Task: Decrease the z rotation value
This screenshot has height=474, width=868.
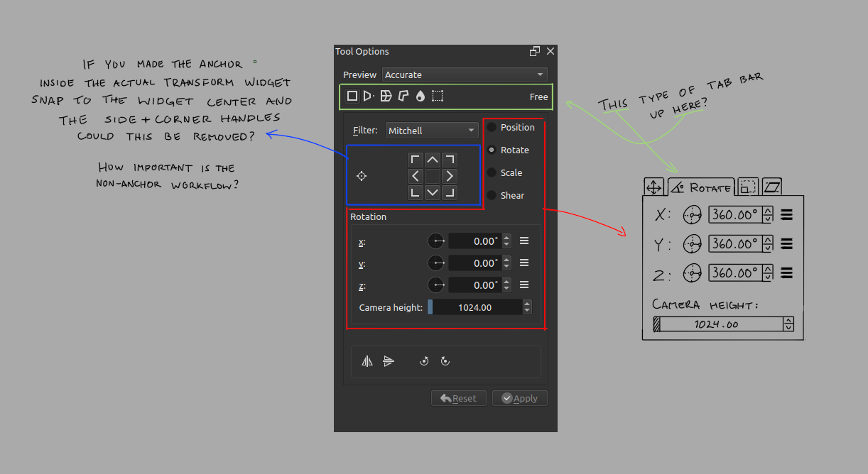Action: 506,289
